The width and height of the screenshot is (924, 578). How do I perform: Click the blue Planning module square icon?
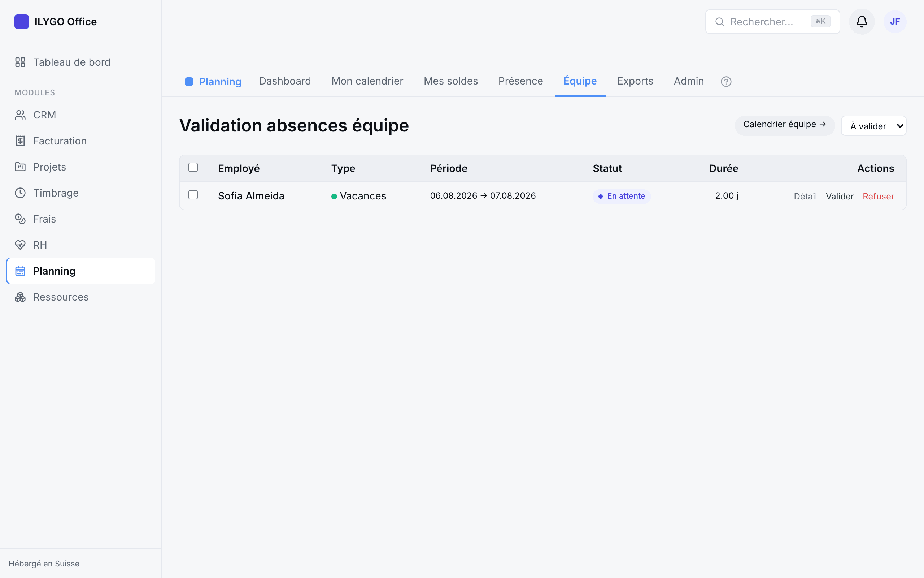pyautogui.click(x=189, y=81)
